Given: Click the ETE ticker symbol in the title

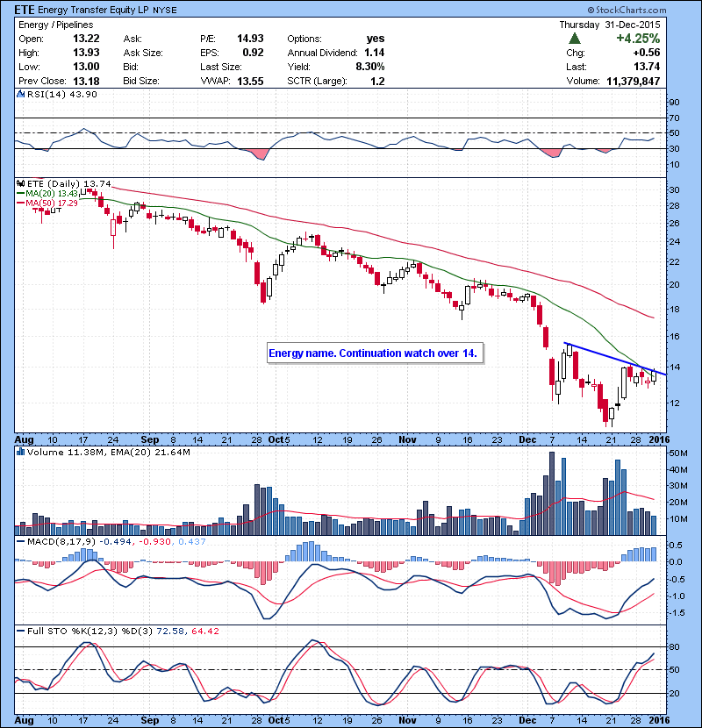Looking at the screenshot, I should click(x=25, y=10).
